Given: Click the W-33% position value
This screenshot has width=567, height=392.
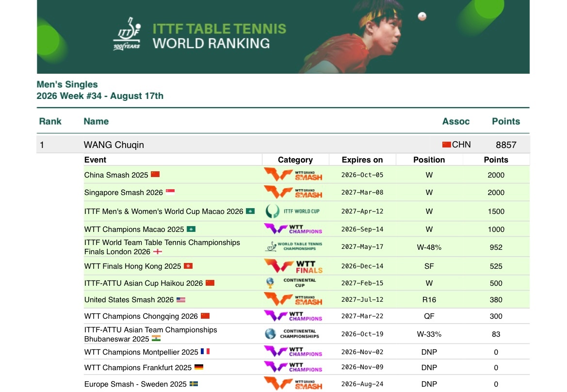Looking at the screenshot, I should (x=429, y=334).
